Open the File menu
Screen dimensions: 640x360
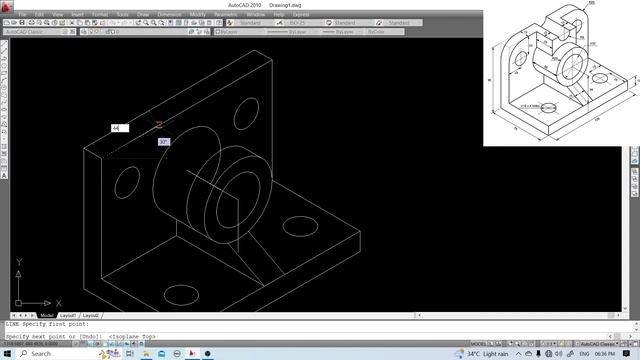point(22,14)
